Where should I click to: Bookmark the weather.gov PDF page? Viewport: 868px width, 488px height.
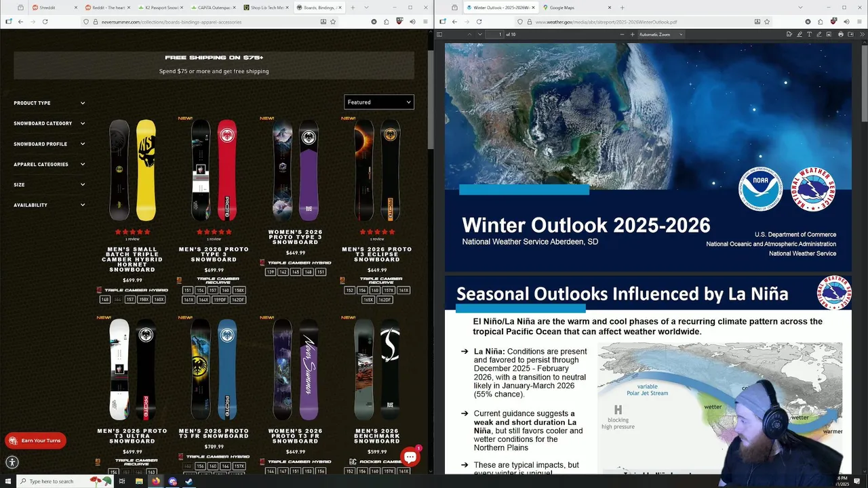click(768, 22)
